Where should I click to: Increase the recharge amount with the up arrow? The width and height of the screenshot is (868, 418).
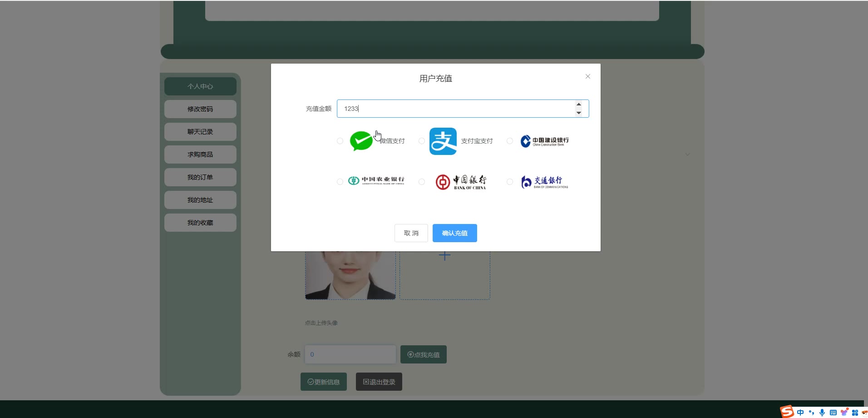(579, 104)
